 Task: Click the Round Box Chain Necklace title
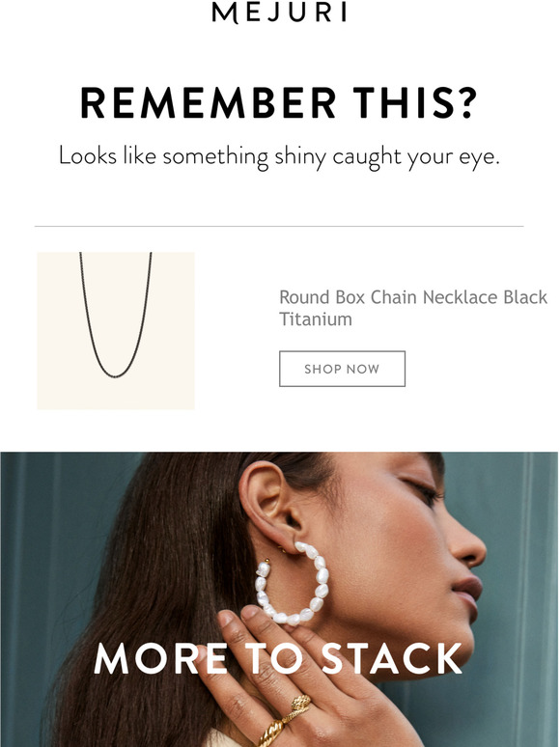click(x=412, y=308)
